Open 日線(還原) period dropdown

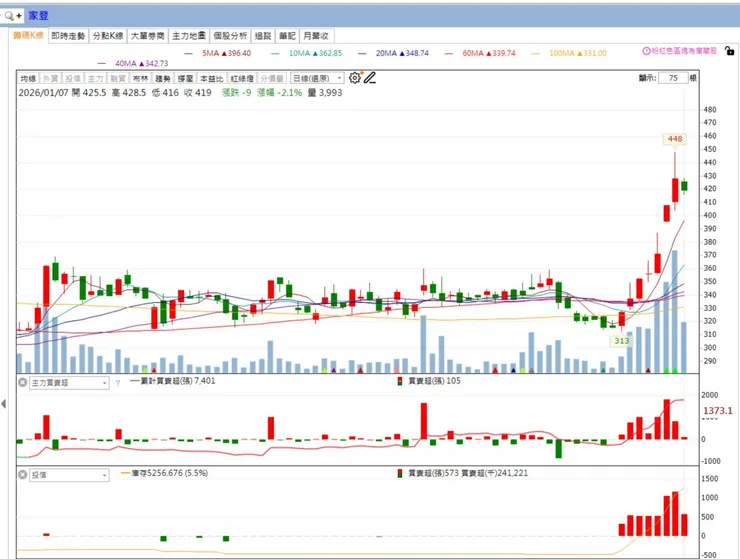pyautogui.click(x=317, y=78)
